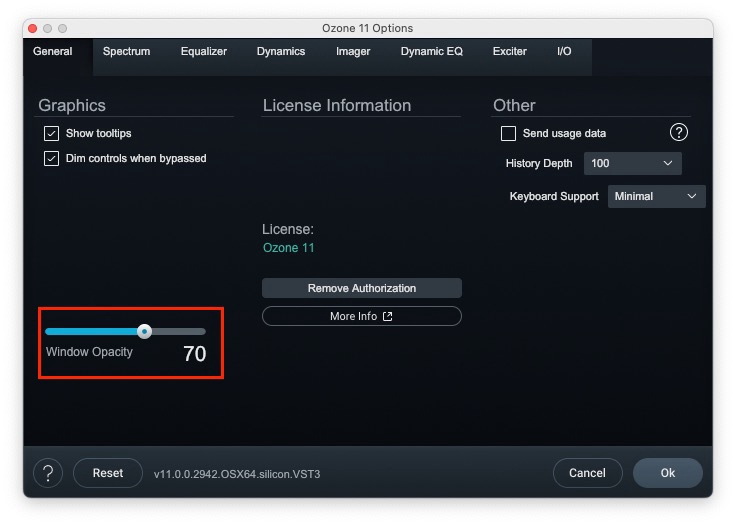Click the Reset button
This screenshot has height=525, width=736.
pyautogui.click(x=108, y=473)
